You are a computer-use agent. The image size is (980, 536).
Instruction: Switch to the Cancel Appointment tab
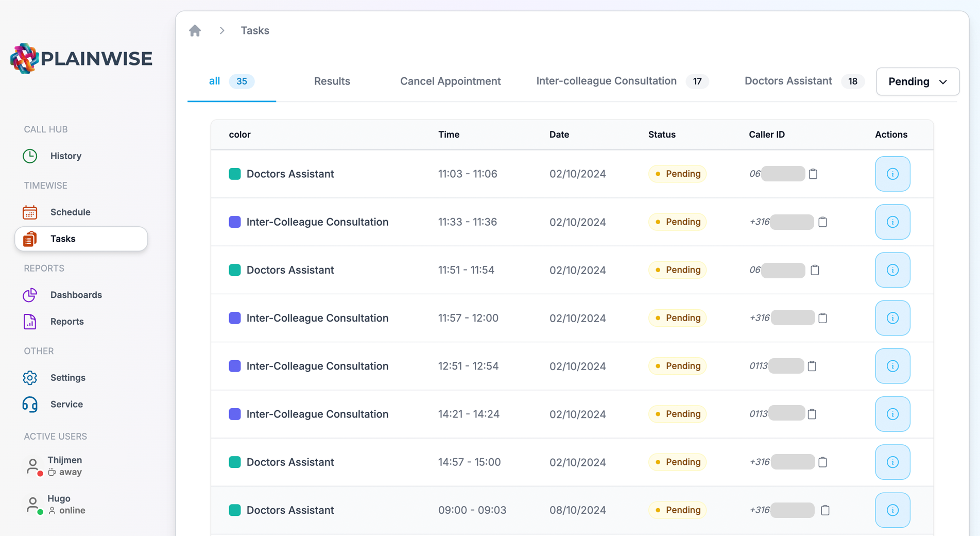tap(450, 81)
